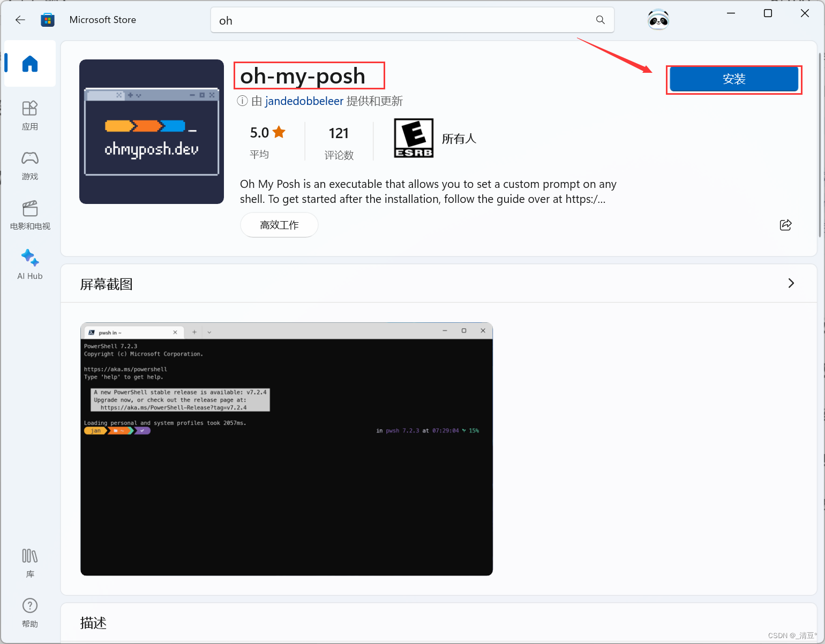This screenshot has height=644, width=825.
Task: Click the info icon beside publisher
Action: (x=243, y=101)
